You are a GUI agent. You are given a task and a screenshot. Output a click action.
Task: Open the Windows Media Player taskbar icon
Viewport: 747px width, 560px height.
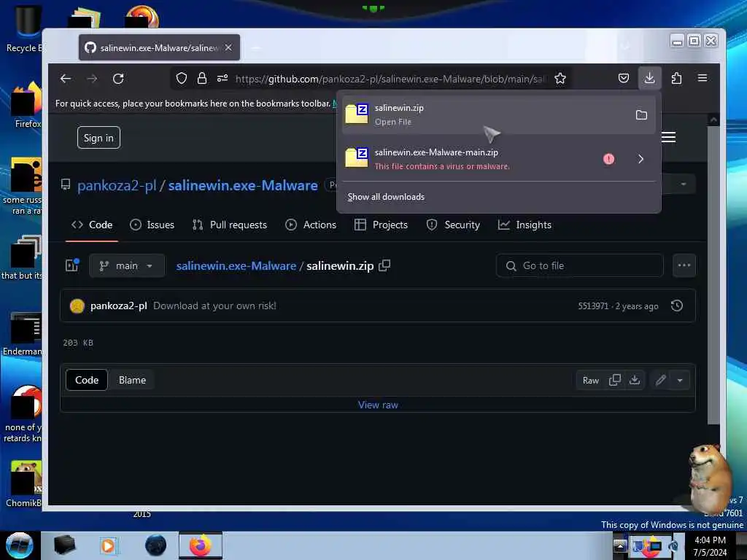[x=108, y=545]
